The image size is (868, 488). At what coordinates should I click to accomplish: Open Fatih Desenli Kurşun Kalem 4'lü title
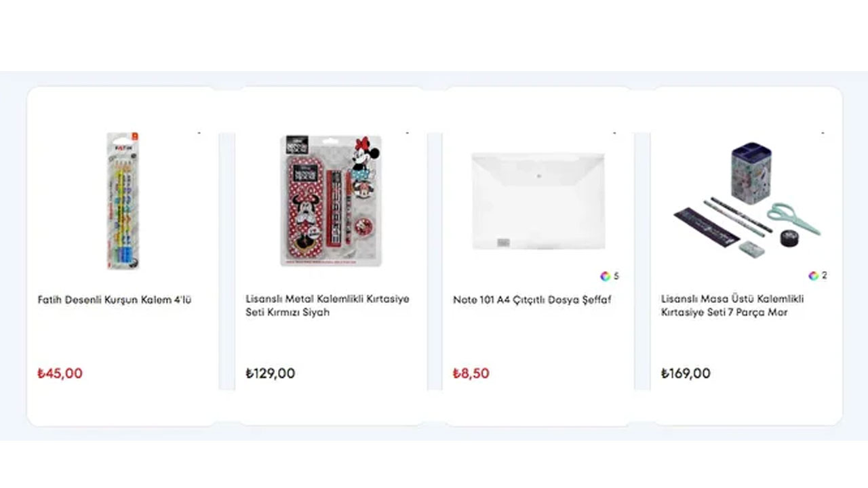[115, 300]
